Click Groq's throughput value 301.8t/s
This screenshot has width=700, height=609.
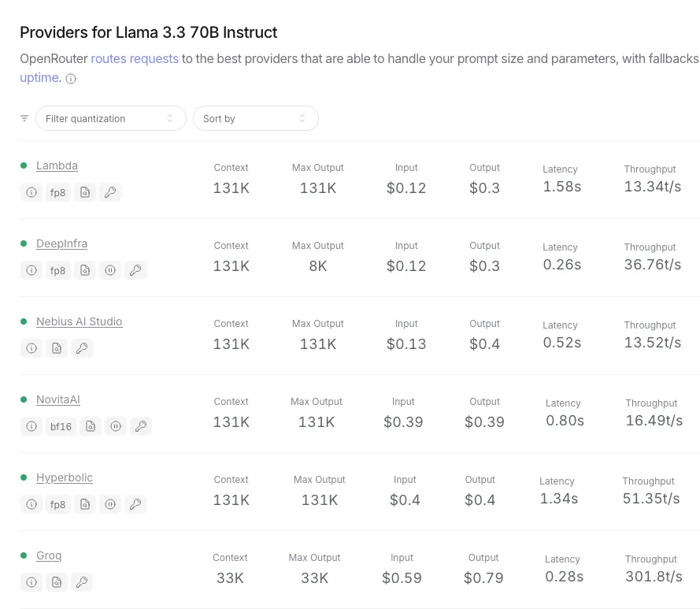(x=654, y=577)
